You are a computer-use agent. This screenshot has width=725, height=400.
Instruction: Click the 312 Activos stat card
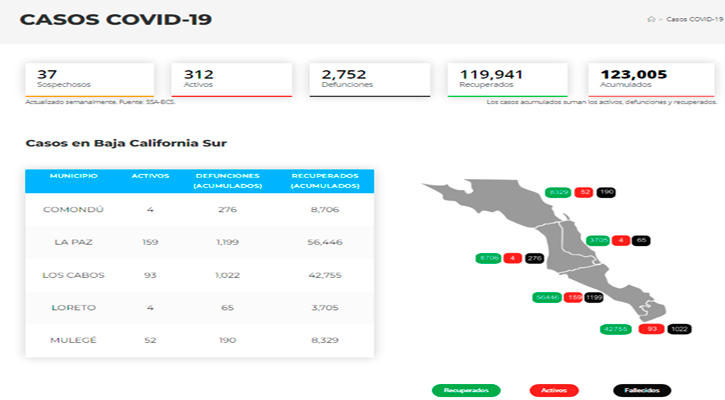[x=232, y=80]
